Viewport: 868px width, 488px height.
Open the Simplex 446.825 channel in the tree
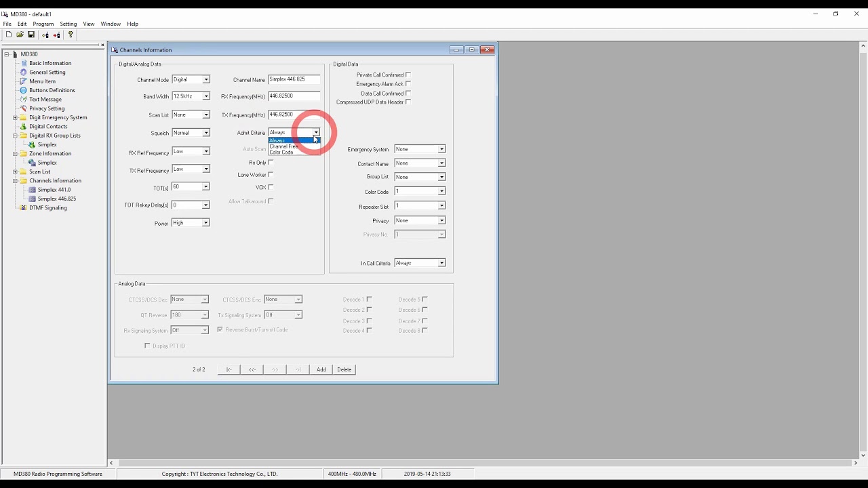(57, 199)
